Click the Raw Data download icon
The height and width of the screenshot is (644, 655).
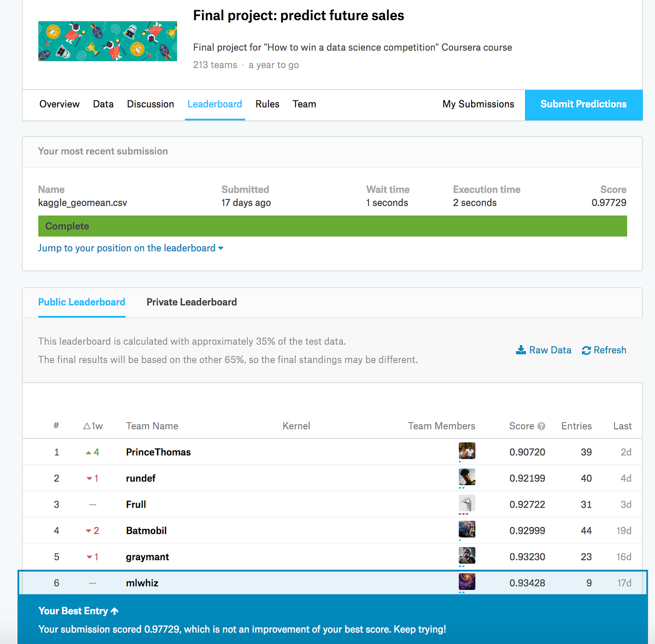coord(521,350)
